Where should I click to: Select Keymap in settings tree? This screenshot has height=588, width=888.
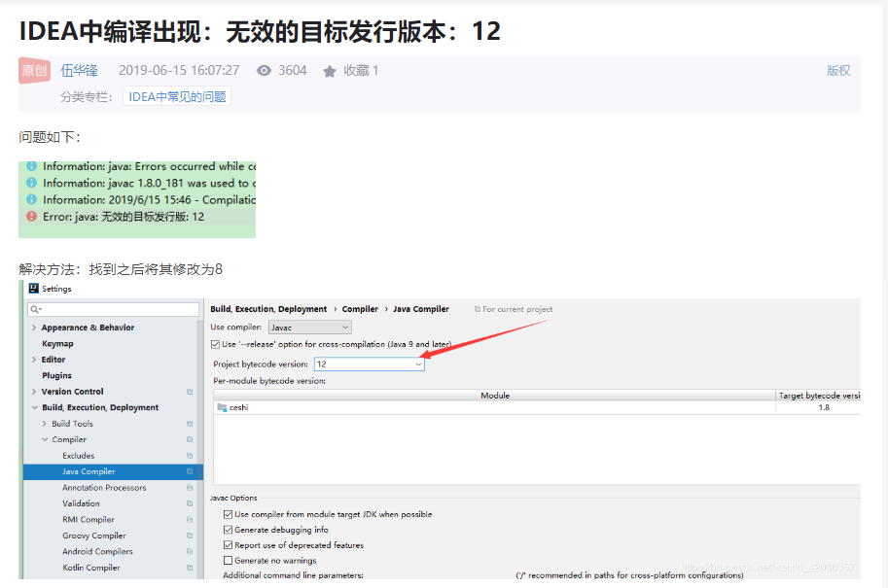click(57, 343)
